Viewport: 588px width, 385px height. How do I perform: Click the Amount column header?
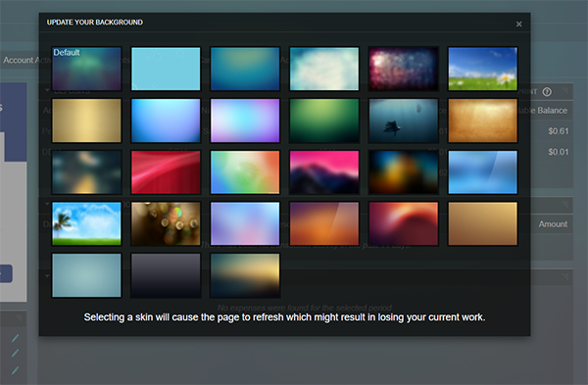coord(553,224)
